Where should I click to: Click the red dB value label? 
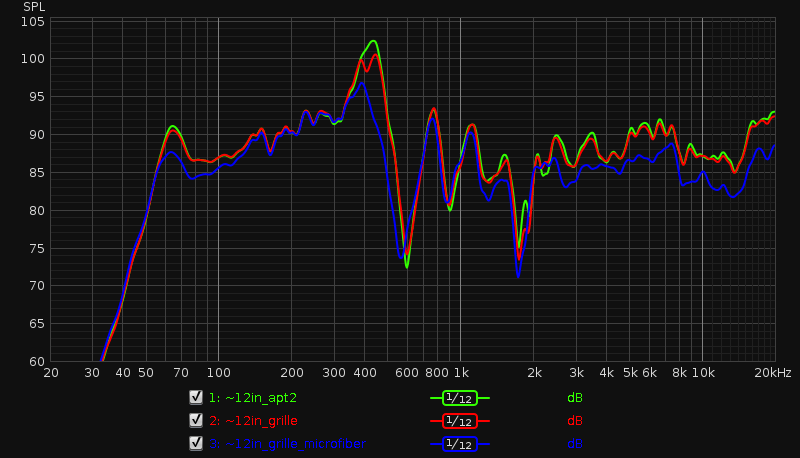[575, 421]
